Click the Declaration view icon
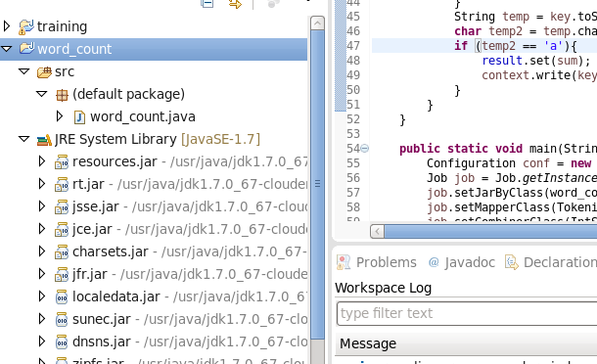 [512, 262]
